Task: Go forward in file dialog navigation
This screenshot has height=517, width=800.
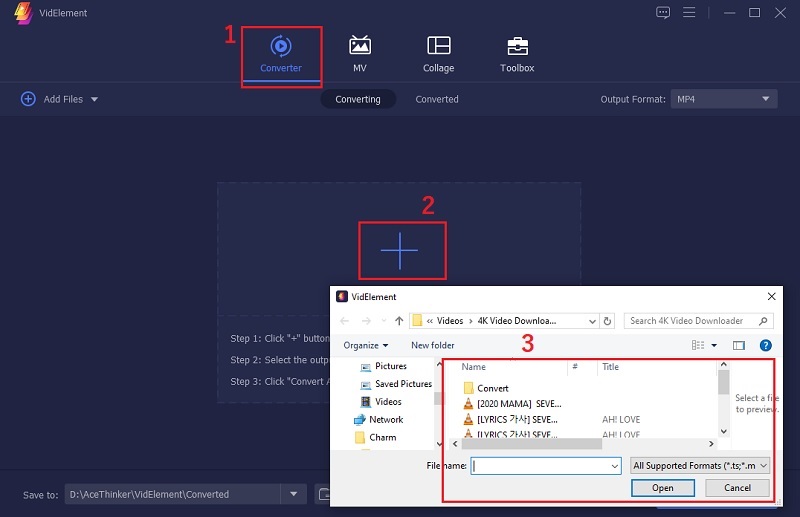Action: point(366,321)
